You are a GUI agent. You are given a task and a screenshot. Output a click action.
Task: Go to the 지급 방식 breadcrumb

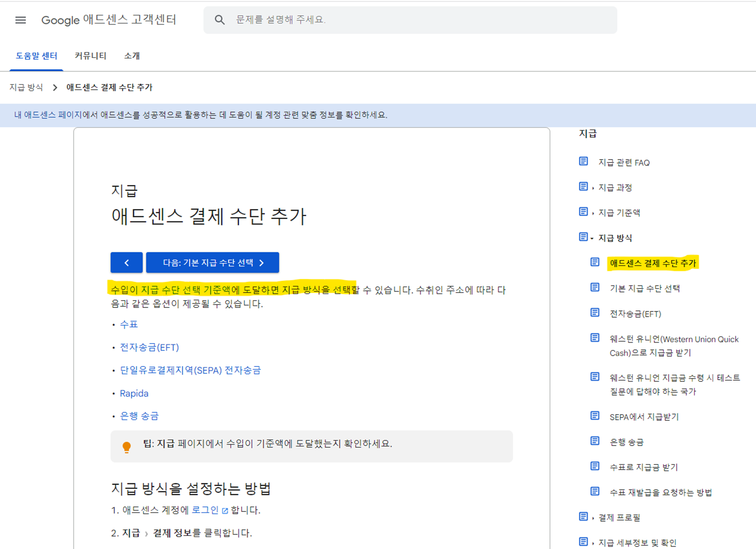(26, 87)
